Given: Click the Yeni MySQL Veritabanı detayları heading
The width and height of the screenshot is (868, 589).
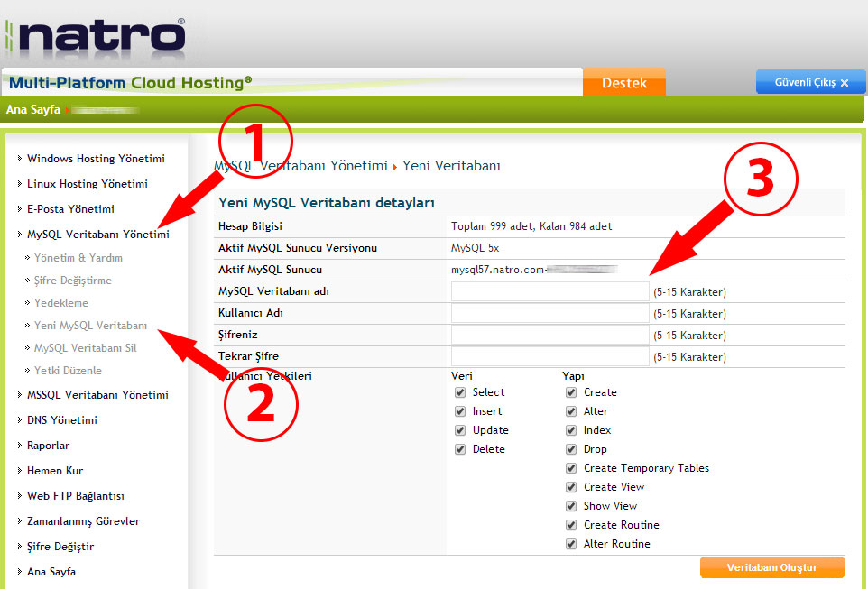Looking at the screenshot, I should 327,203.
